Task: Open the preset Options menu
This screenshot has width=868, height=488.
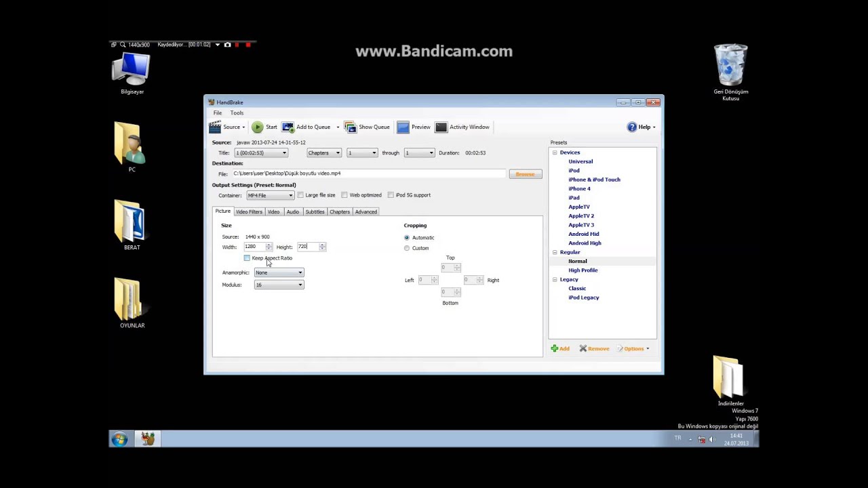Action: pos(633,348)
